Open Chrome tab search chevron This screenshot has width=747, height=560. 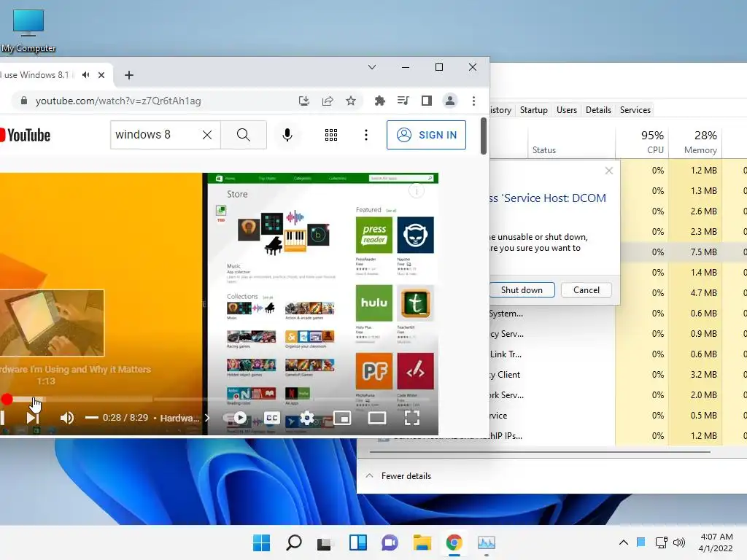(372, 67)
